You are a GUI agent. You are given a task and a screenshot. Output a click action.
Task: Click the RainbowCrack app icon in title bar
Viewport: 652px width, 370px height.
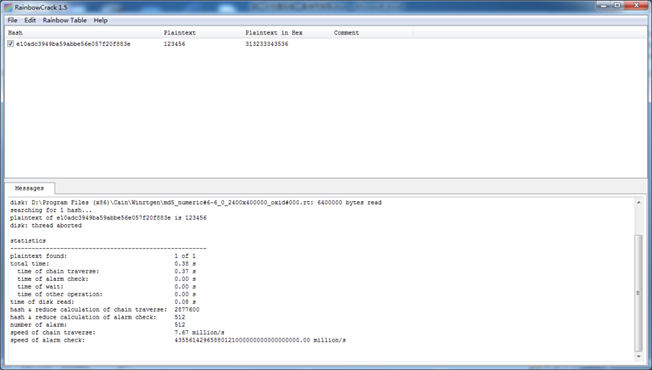8,7
